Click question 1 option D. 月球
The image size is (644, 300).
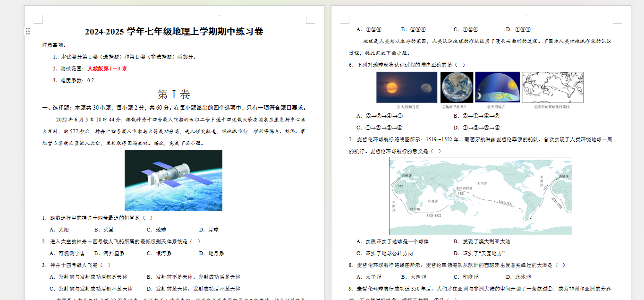(209, 230)
